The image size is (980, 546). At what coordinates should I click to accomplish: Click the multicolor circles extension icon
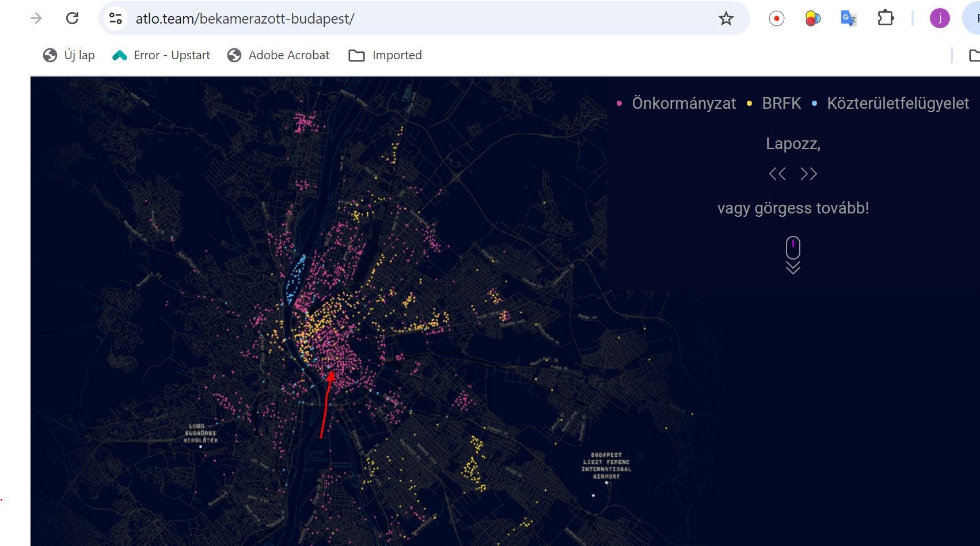pos(812,18)
